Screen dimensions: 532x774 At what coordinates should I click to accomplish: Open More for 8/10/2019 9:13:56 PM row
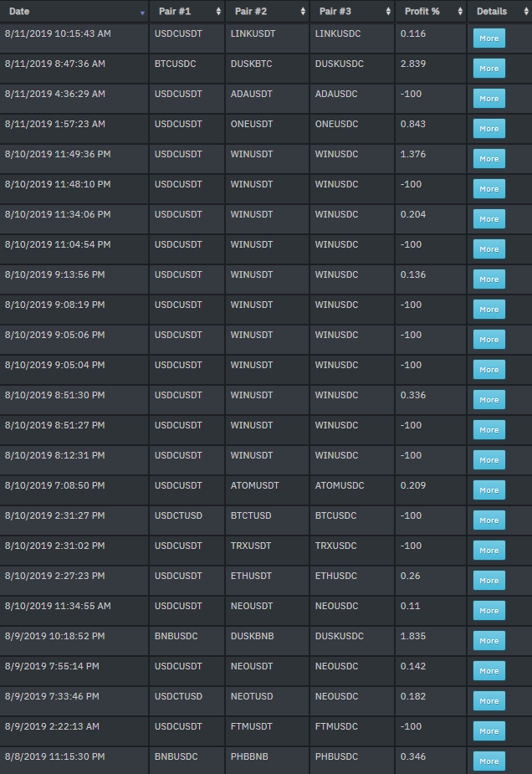click(x=489, y=279)
